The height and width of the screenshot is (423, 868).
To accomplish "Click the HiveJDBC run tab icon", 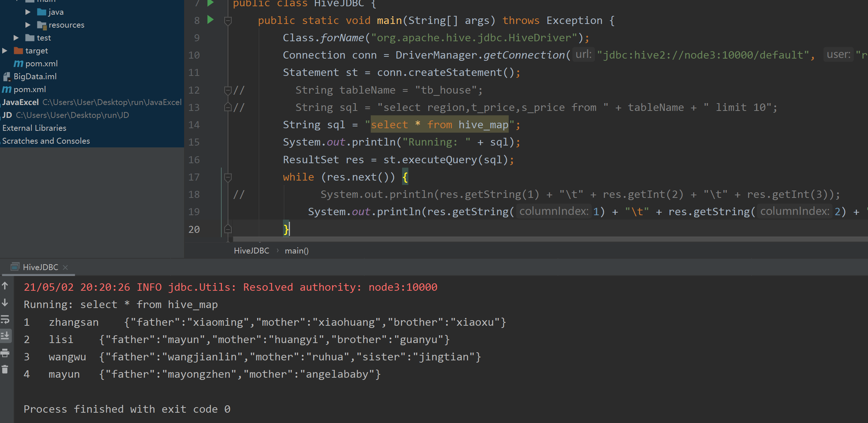I will tap(15, 267).
